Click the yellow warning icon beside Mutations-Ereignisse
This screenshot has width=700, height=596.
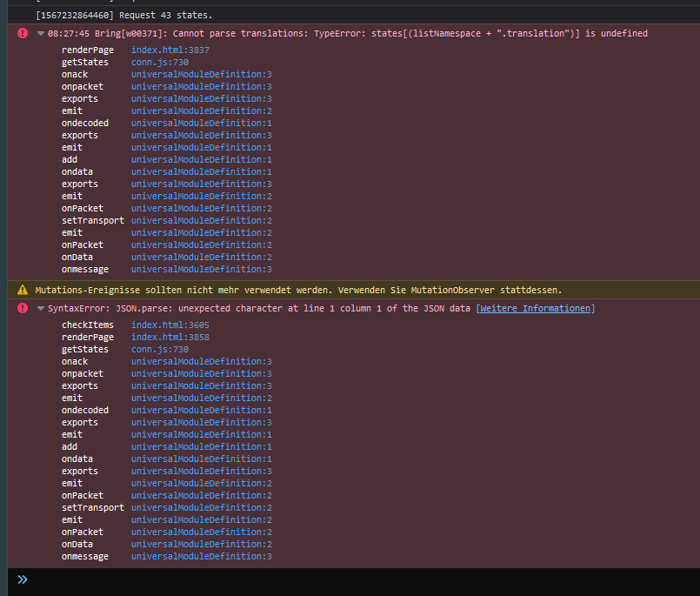(x=23, y=290)
